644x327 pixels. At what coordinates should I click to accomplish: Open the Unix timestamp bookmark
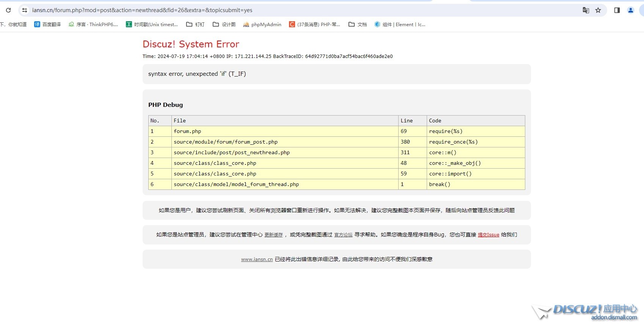click(152, 25)
